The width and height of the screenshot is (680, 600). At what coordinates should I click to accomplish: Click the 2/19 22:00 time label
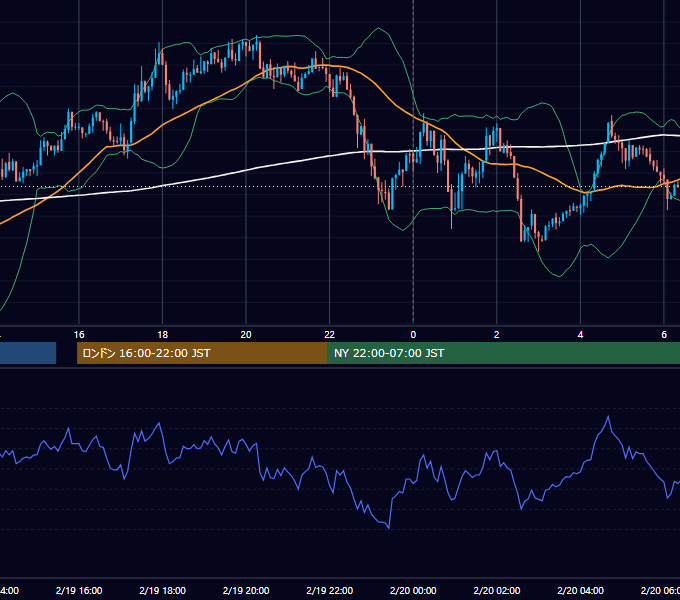point(330,590)
